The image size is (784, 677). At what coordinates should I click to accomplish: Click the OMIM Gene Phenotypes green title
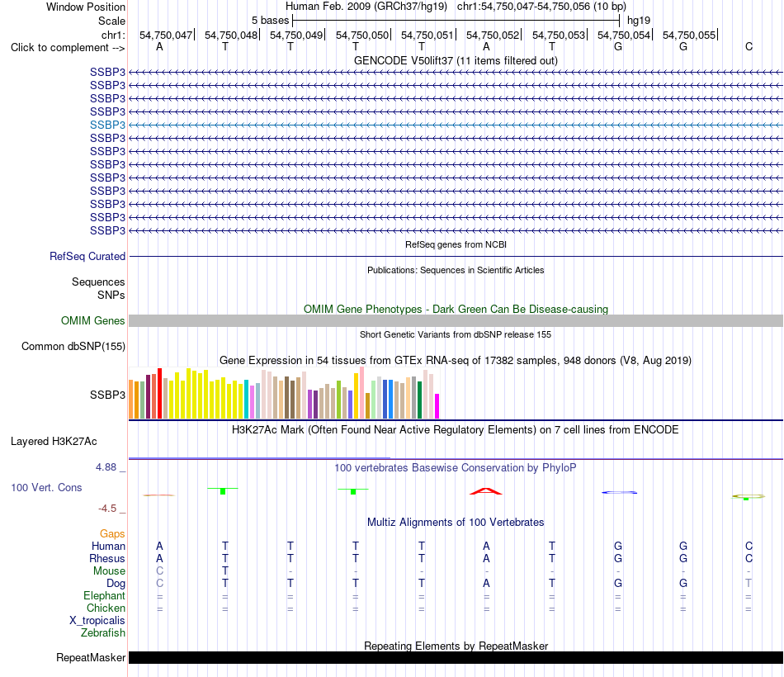pyautogui.click(x=456, y=310)
